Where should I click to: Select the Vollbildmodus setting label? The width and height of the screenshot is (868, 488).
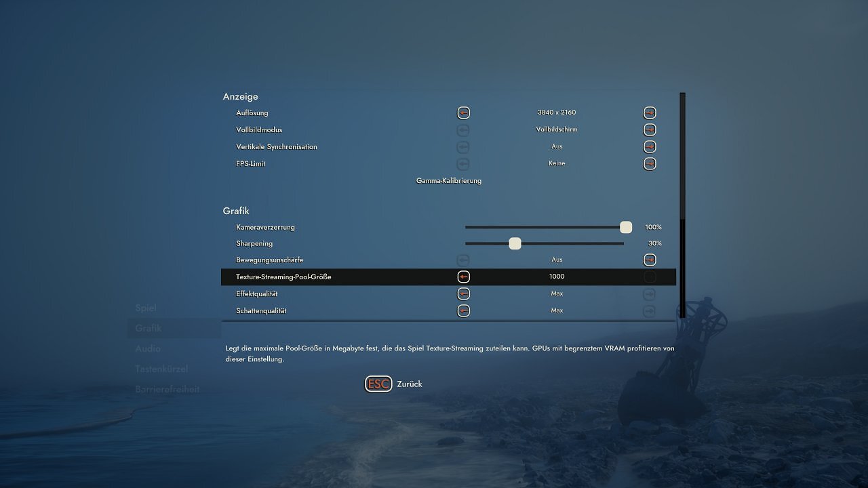[259, 130]
